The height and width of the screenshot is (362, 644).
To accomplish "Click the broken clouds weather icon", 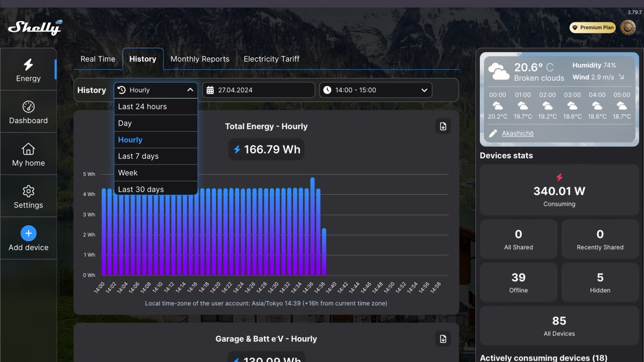I will pyautogui.click(x=499, y=71).
